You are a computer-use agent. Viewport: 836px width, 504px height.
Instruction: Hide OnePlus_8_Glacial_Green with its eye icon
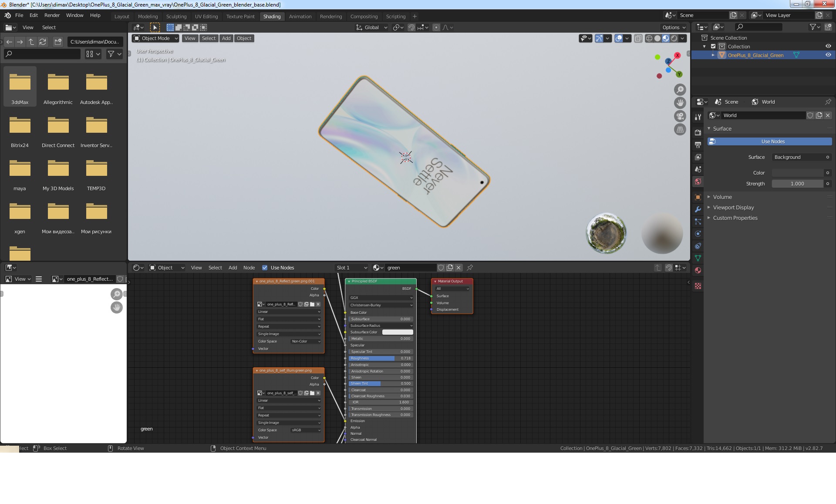[x=828, y=55]
